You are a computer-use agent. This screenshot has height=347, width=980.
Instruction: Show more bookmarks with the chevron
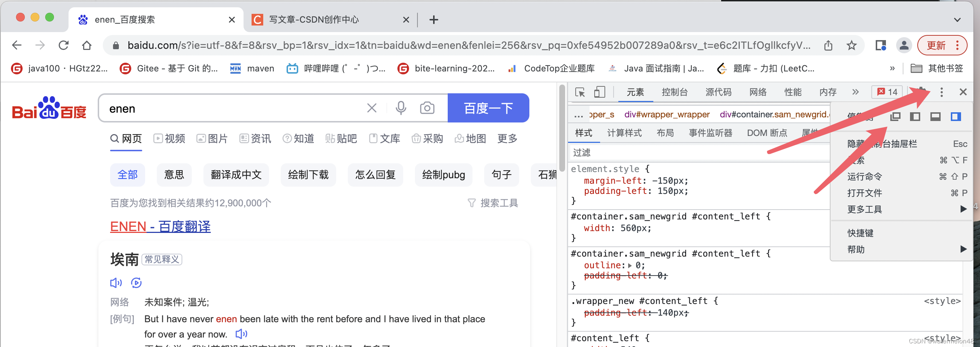coord(892,68)
